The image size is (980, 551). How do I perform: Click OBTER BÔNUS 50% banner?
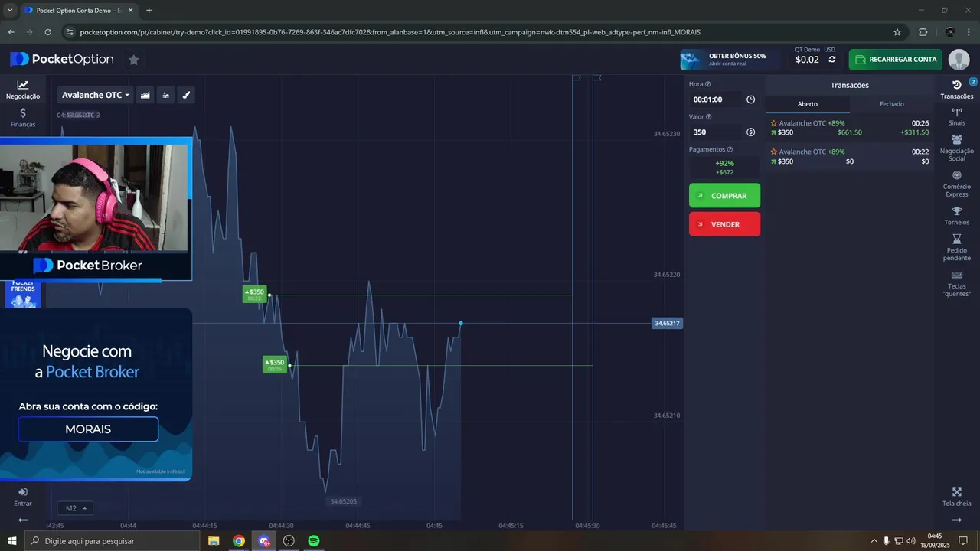click(730, 60)
